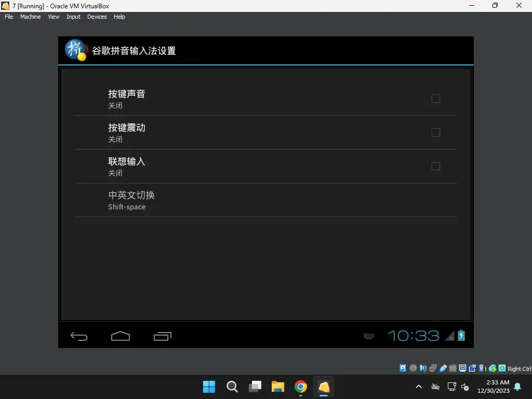Open the File menu
Screen dimensions: 532x399
[x=9, y=17]
